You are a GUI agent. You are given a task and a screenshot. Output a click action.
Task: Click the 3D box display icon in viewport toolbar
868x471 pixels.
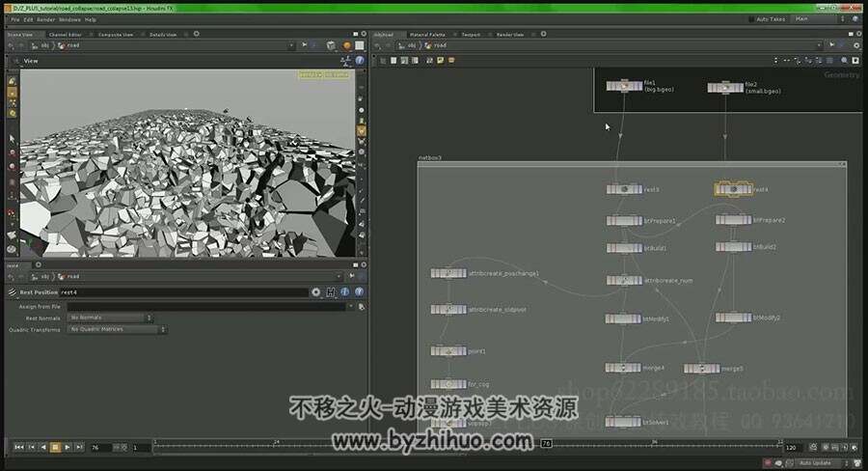click(331, 45)
